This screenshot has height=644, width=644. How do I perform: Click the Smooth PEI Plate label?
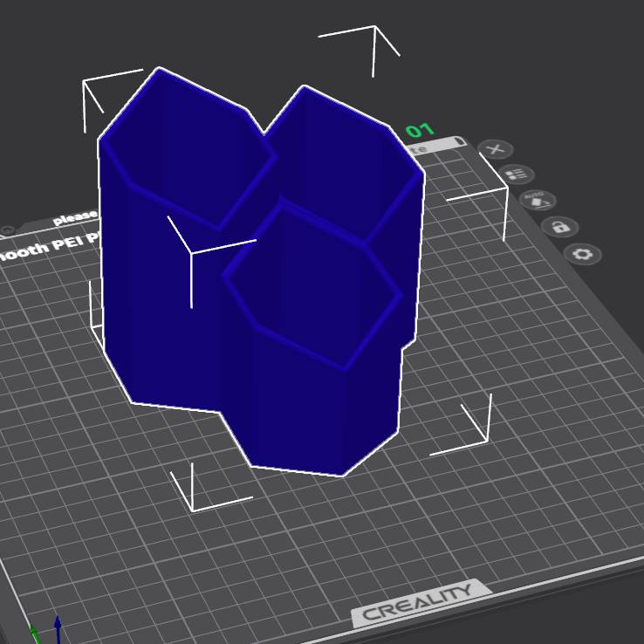(48, 248)
